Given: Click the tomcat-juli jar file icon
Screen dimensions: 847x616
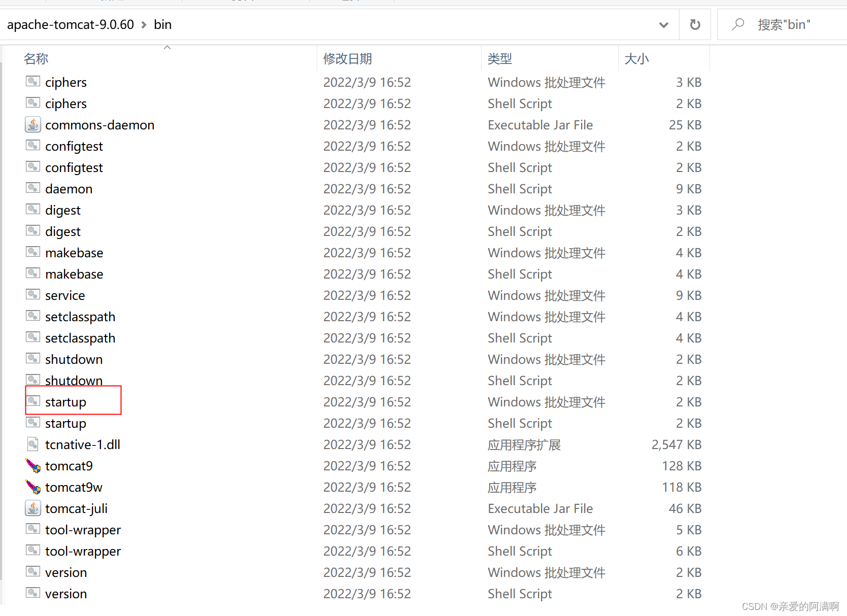Looking at the screenshot, I should pos(33,508).
